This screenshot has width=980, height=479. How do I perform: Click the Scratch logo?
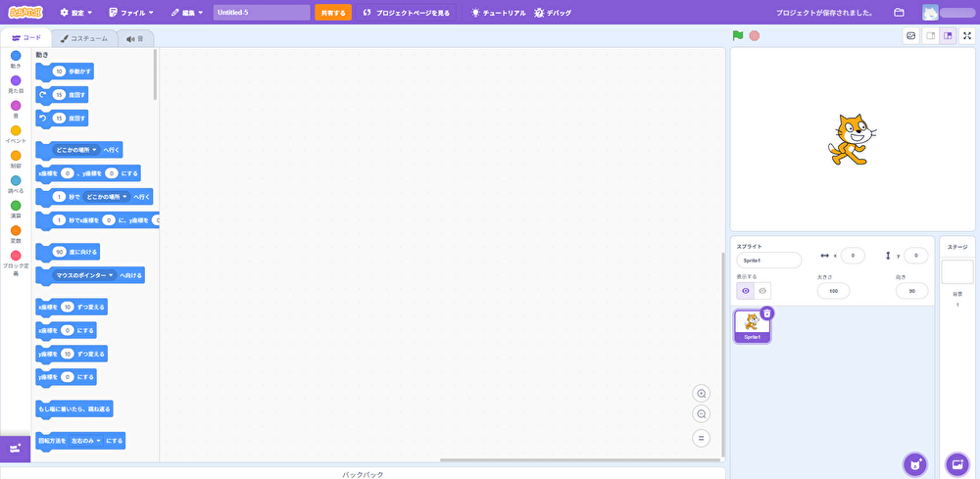[25, 13]
